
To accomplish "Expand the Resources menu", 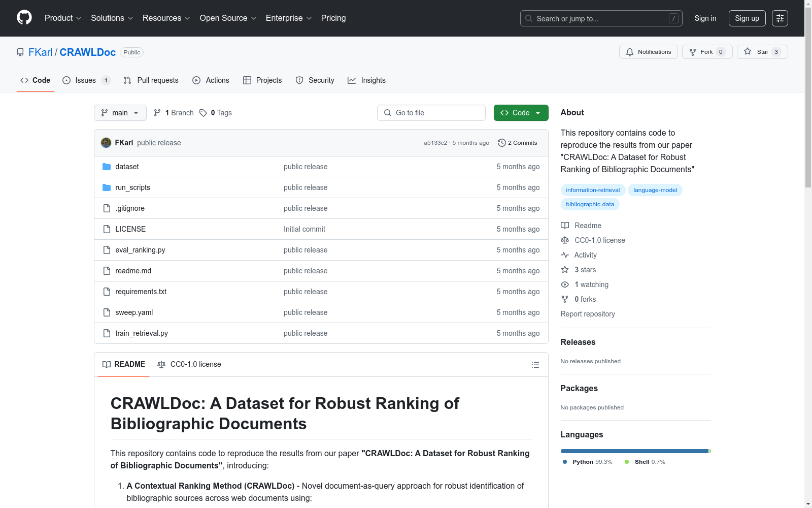I will [166, 18].
